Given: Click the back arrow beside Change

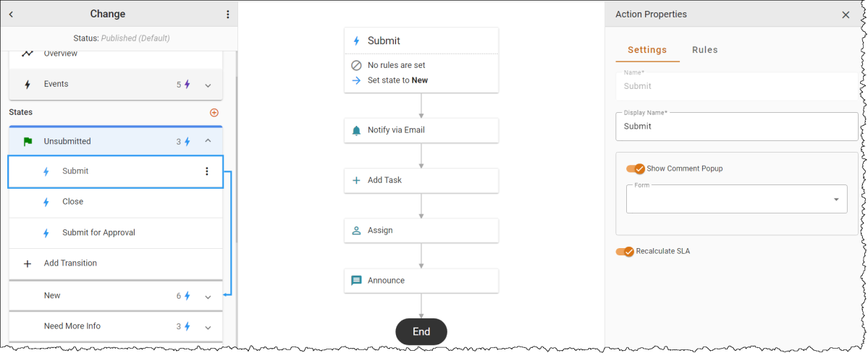Looking at the screenshot, I should pos(11,14).
